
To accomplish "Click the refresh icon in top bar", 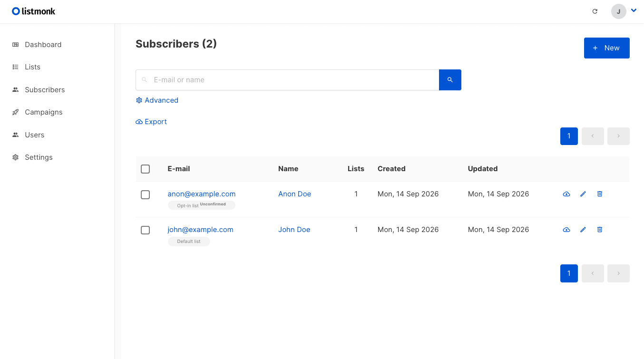I will (595, 11).
